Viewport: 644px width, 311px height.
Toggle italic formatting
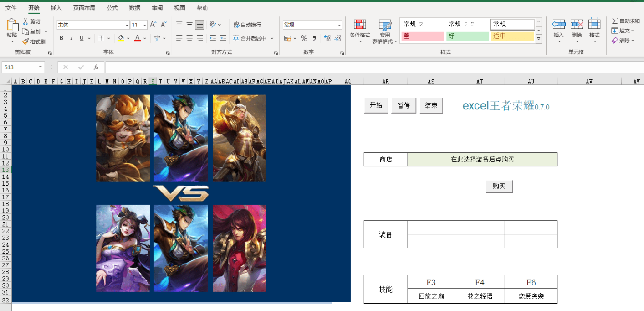pos(72,38)
